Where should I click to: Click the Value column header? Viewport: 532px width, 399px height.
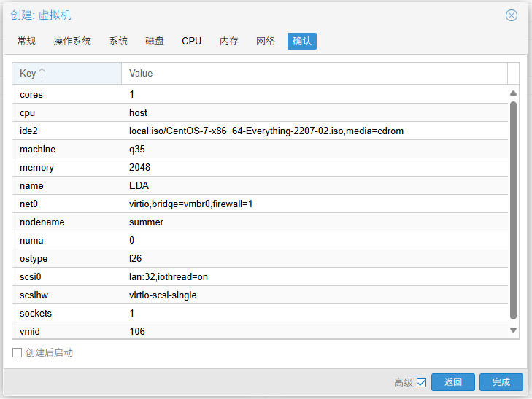pos(314,73)
